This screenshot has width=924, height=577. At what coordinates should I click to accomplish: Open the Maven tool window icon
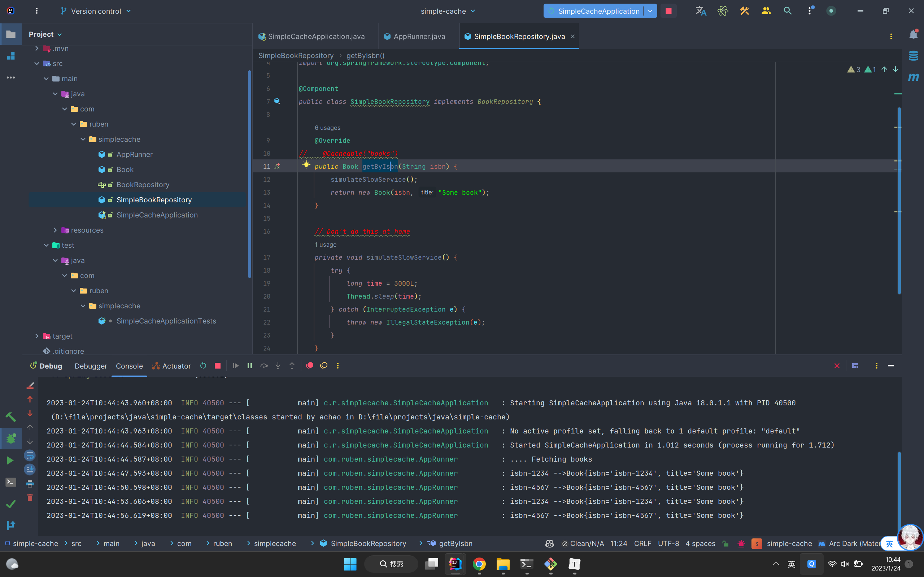tap(913, 77)
